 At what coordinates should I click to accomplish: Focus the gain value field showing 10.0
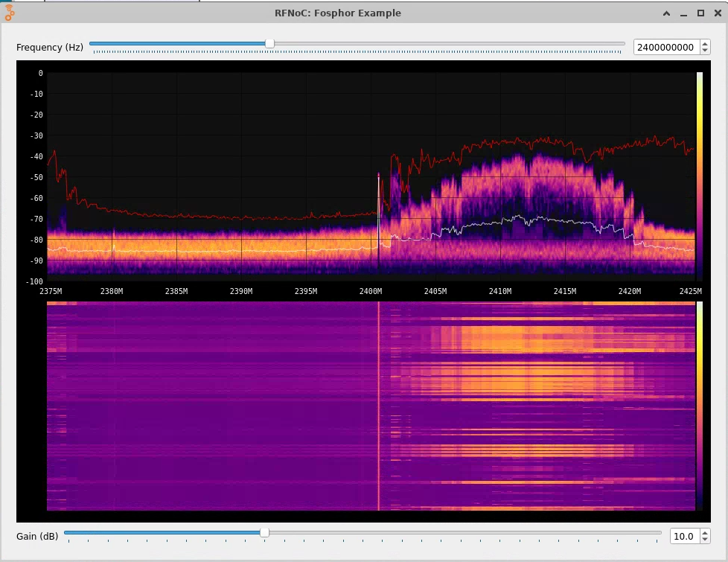(x=683, y=536)
